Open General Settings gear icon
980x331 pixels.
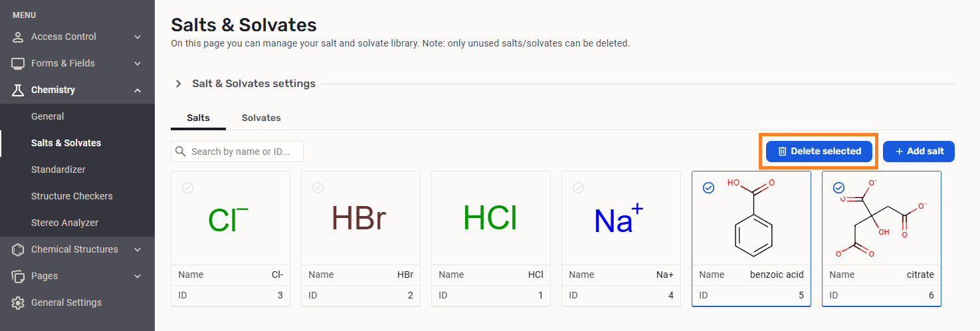click(x=18, y=302)
